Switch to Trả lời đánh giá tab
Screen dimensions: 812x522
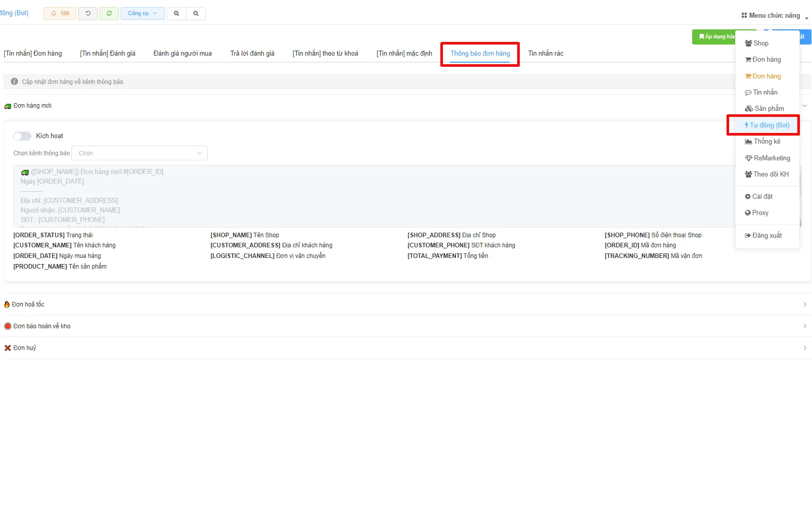(x=252, y=54)
